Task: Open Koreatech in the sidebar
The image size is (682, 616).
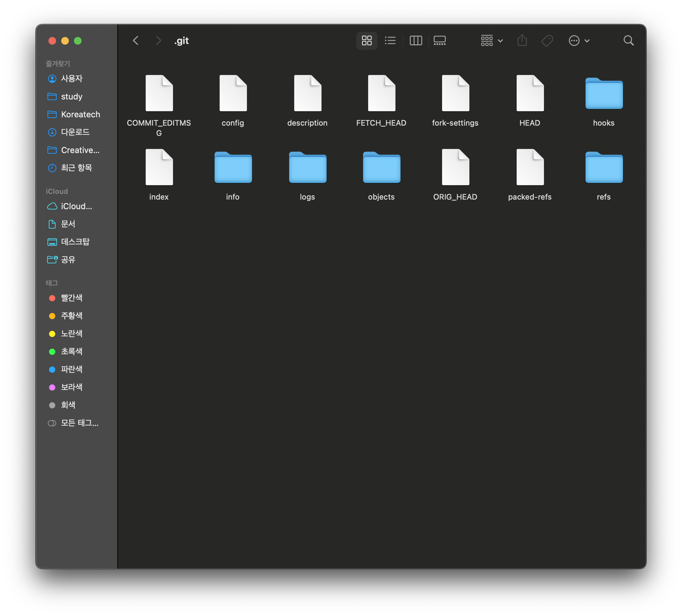Action: tap(80, 114)
